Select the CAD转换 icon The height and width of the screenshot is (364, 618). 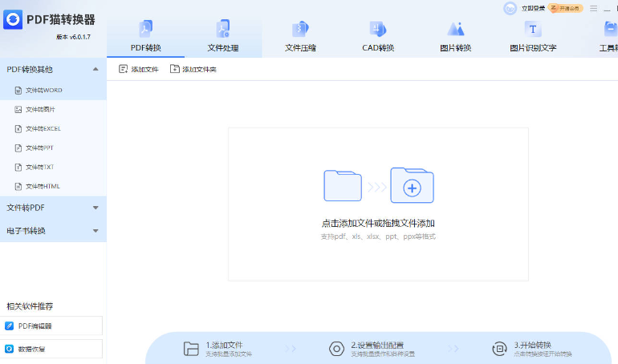tap(378, 30)
